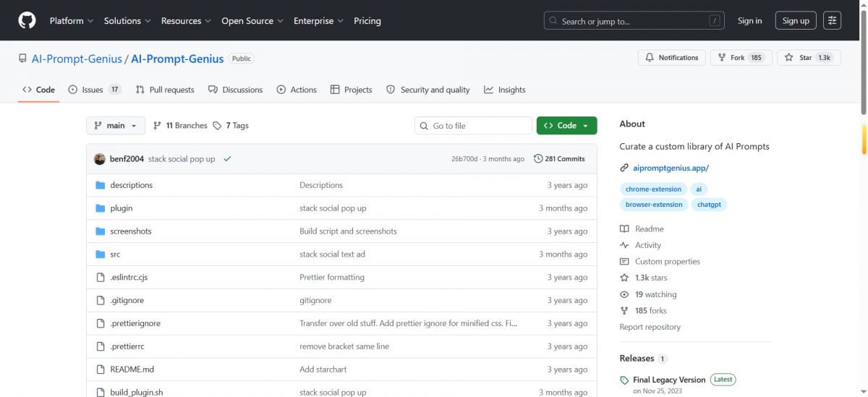Click the Sign in link

pos(749,21)
